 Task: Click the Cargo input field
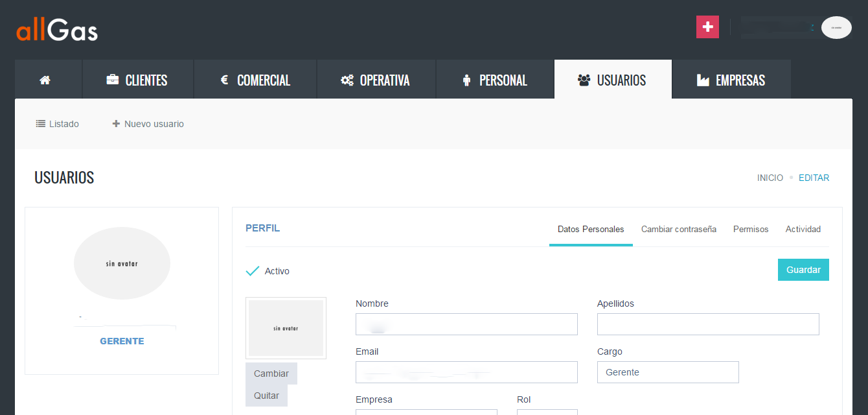point(667,372)
